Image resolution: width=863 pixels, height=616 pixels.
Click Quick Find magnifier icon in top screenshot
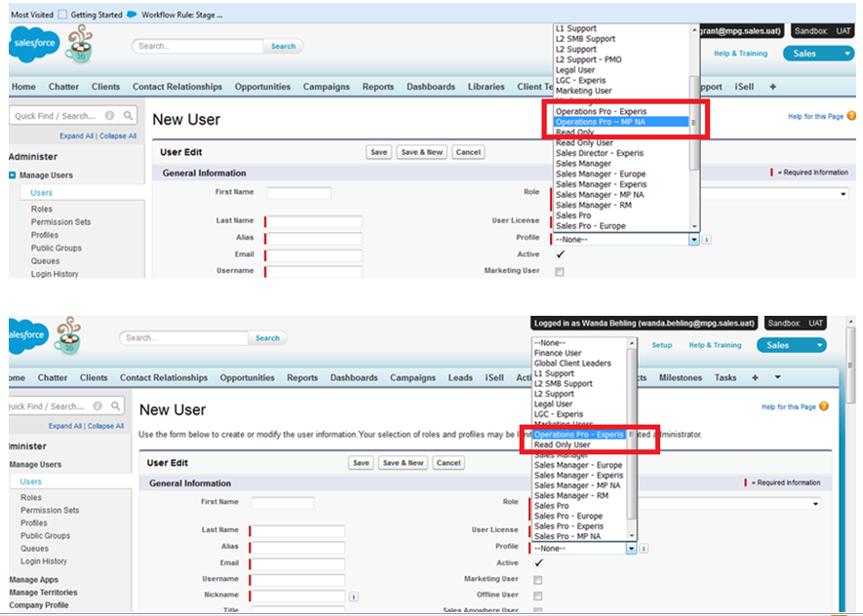tap(128, 115)
